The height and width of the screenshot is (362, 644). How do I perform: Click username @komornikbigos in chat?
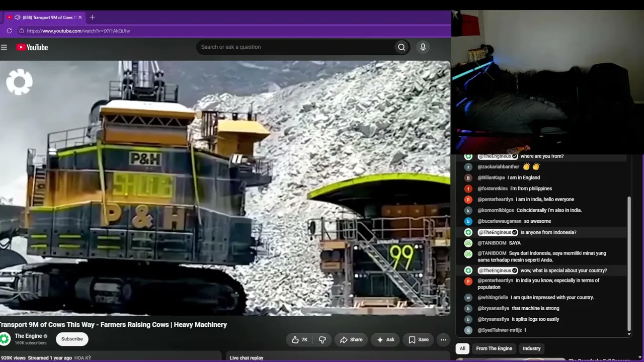tap(496, 211)
